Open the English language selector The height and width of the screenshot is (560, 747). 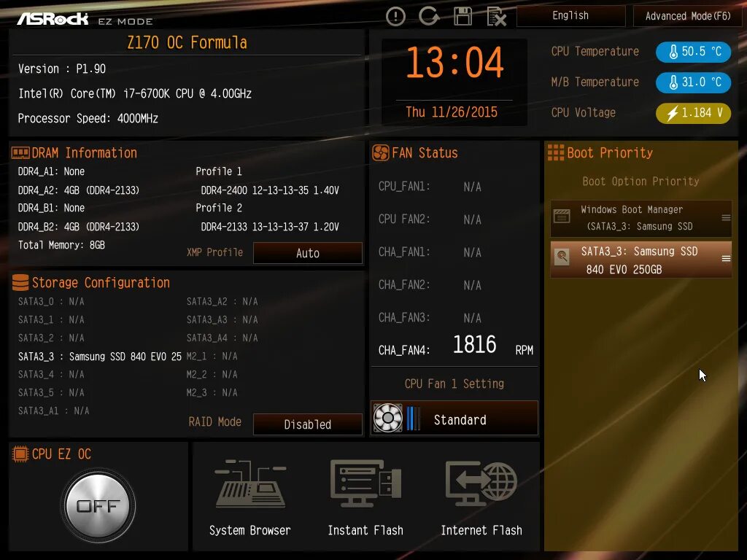[x=570, y=16]
